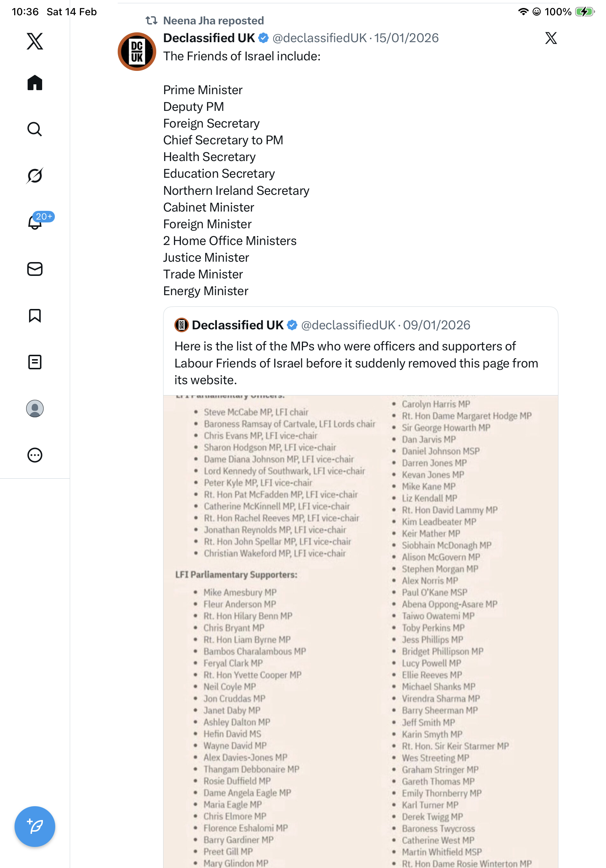Viewport: 606px width, 868px height.
Task: Open the Search and Explore icon
Action: [35, 129]
